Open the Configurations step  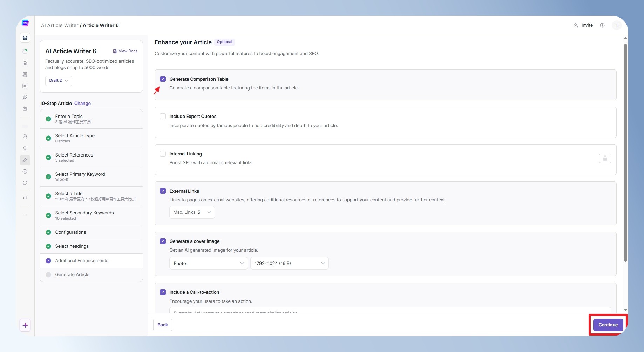91,232
